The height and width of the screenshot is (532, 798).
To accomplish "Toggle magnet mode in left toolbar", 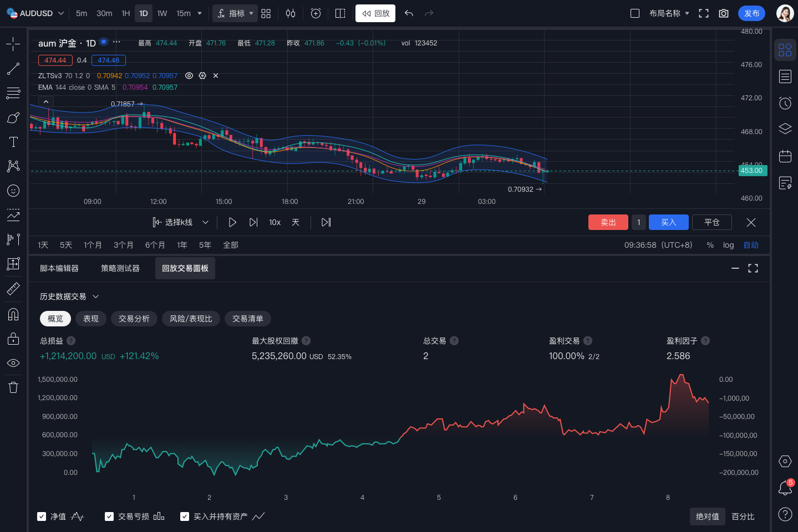I will coord(13,314).
